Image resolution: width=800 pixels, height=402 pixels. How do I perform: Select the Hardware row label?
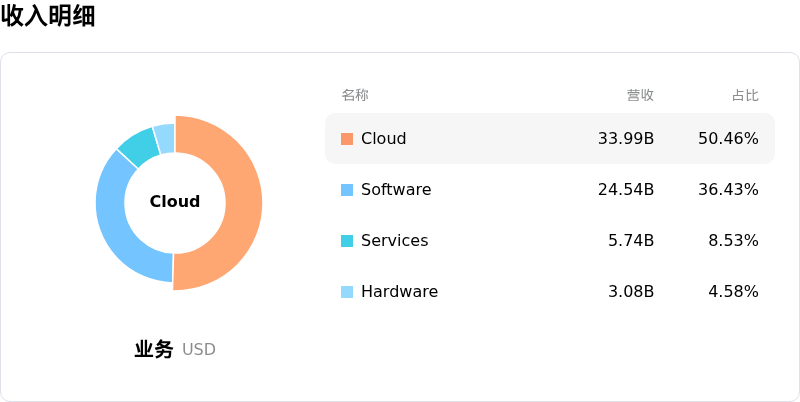point(399,291)
